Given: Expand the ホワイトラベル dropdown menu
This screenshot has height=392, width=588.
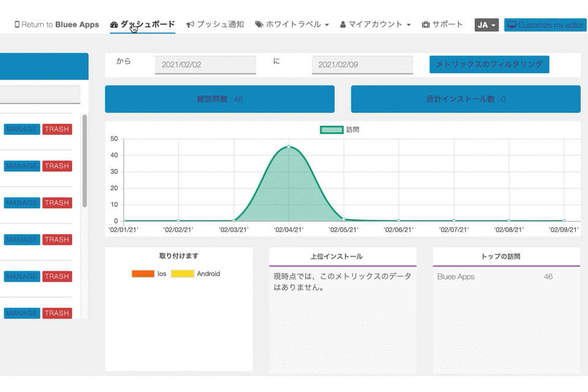Looking at the screenshot, I should [x=292, y=25].
